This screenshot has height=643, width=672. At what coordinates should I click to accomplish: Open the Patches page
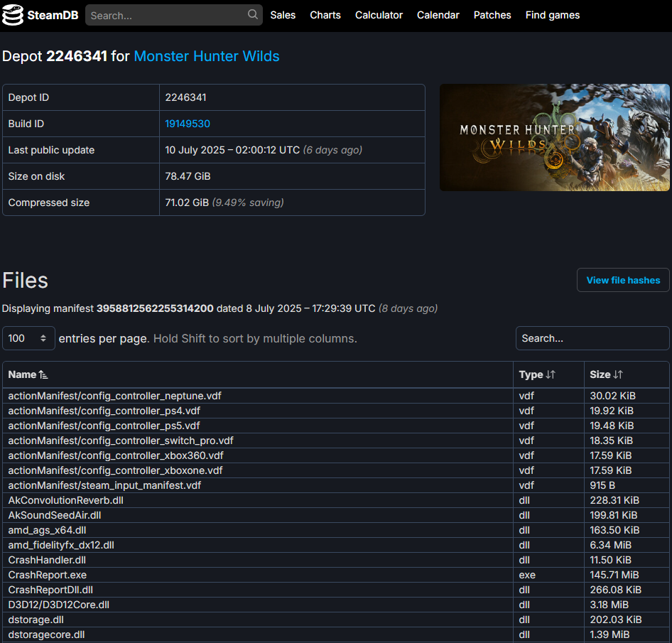[x=492, y=15]
